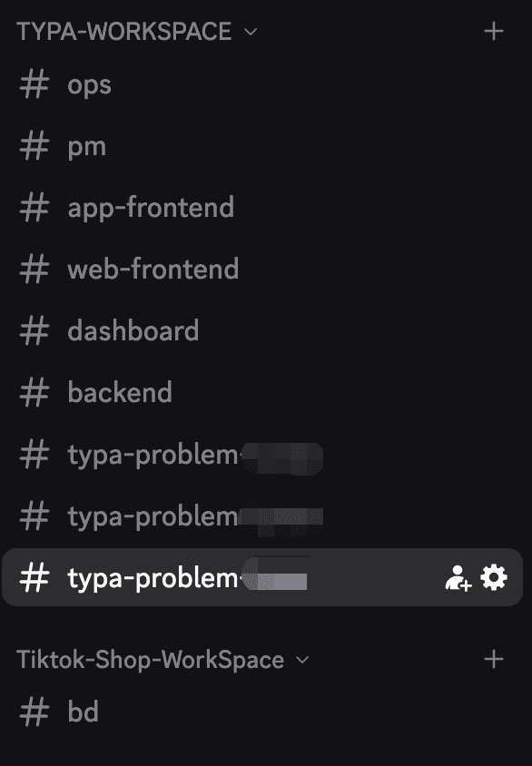Click the add channel plus for TYPA-WORKSPACE

493,31
